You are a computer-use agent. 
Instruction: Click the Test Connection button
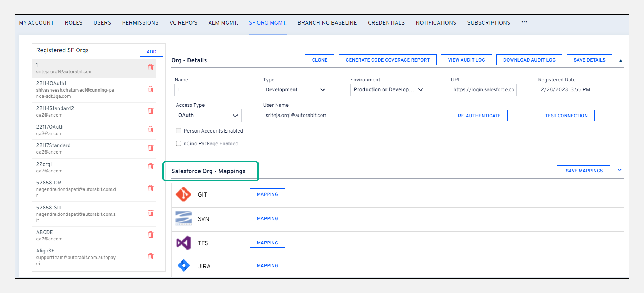[x=566, y=116]
